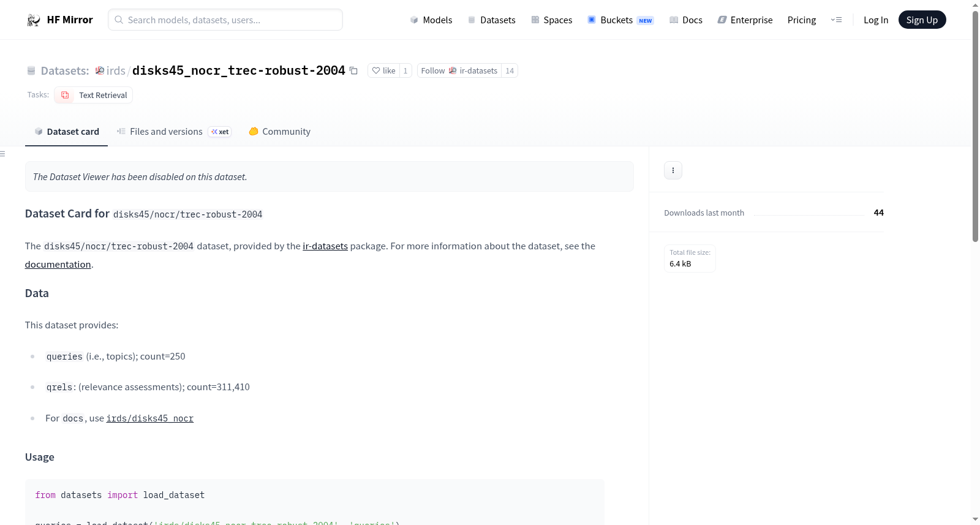Open the Models navigation link
Image resolution: width=980 pixels, height=525 pixels.
[x=431, y=20]
